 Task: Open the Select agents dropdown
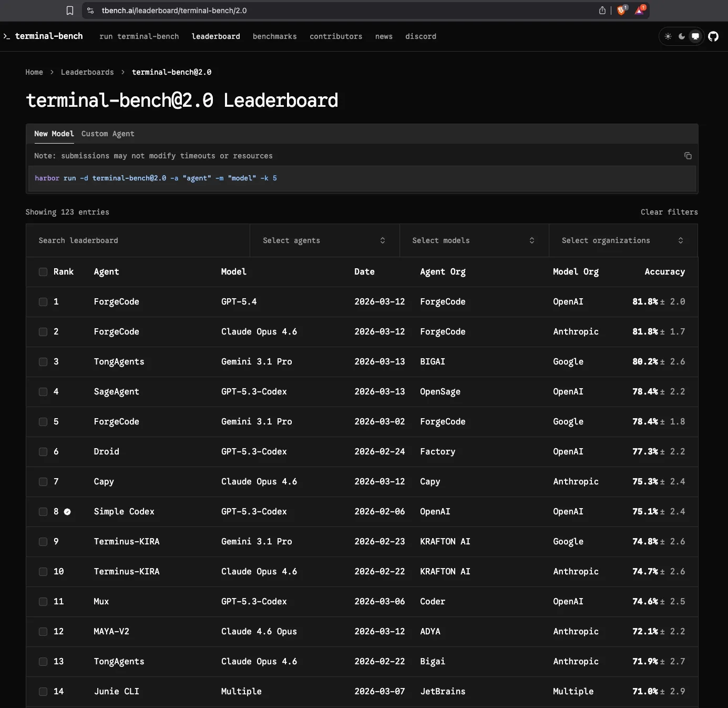[x=324, y=240]
